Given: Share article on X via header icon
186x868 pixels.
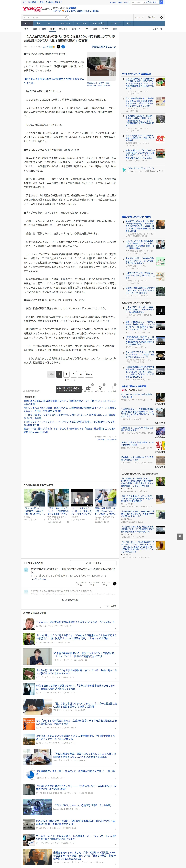Looking at the screenshot, I should 58,47.
